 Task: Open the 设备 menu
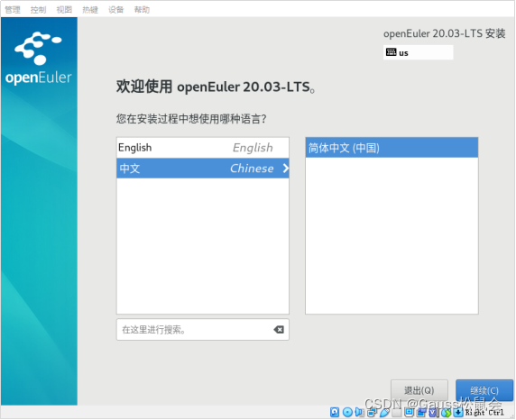tap(115, 10)
